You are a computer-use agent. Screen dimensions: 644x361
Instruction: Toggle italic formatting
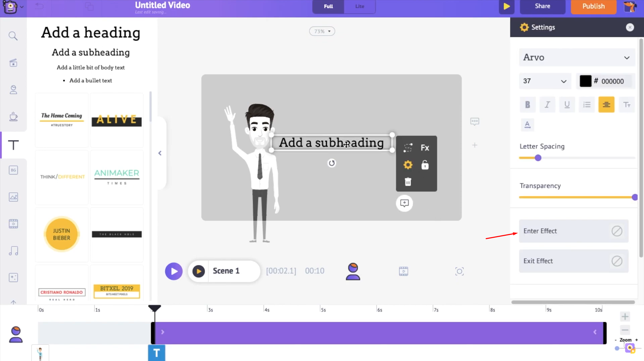[547, 104]
